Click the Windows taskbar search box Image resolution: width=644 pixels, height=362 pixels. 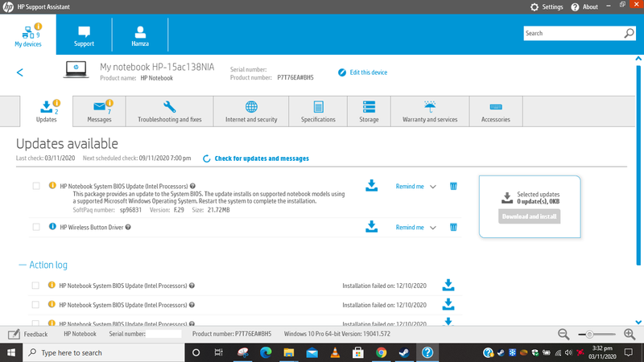[x=104, y=352]
